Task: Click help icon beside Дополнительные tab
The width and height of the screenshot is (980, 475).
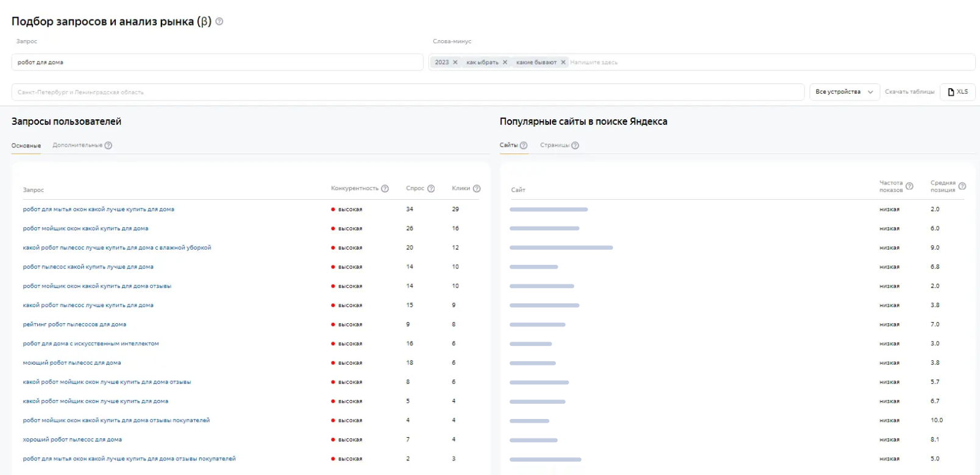Action: click(108, 146)
